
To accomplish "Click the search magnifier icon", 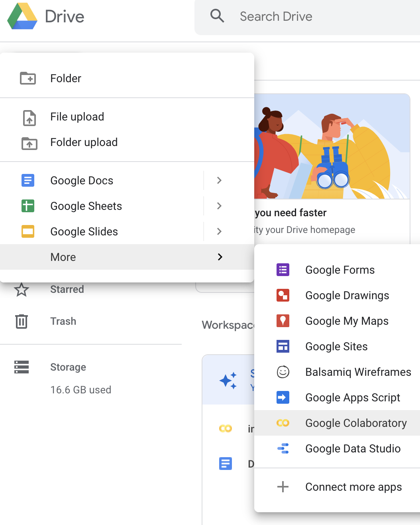I will (217, 16).
